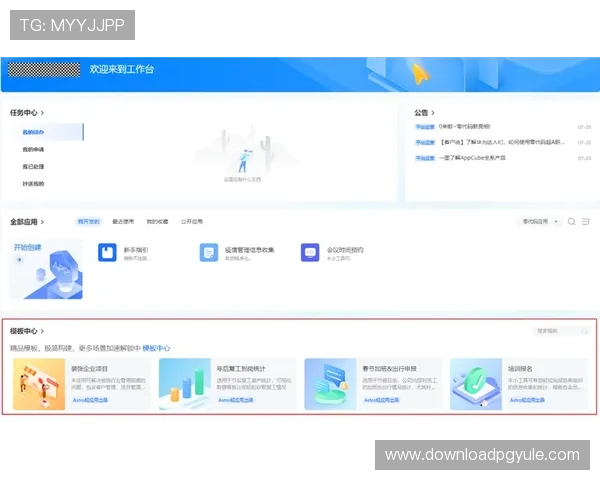Click the arrow icon under 开始创建

(19, 260)
